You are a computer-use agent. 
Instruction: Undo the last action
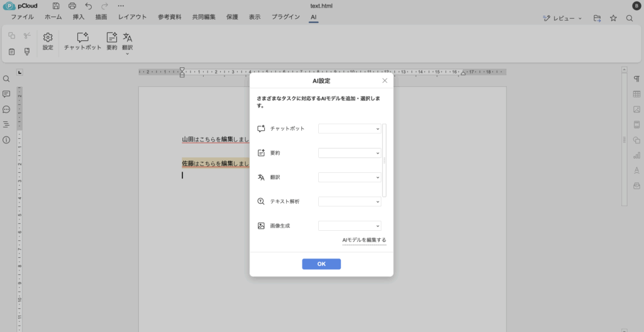(x=88, y=6)
